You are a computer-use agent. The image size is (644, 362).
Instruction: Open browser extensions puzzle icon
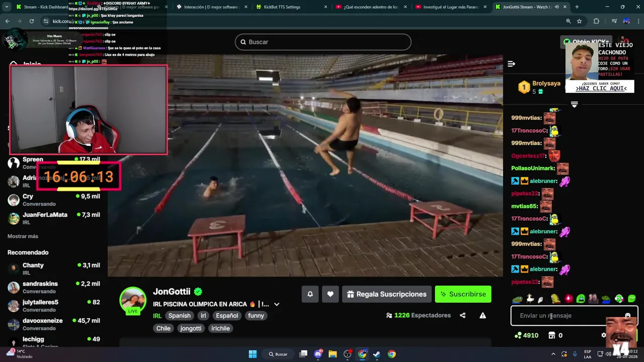click(x=596, y=21)
